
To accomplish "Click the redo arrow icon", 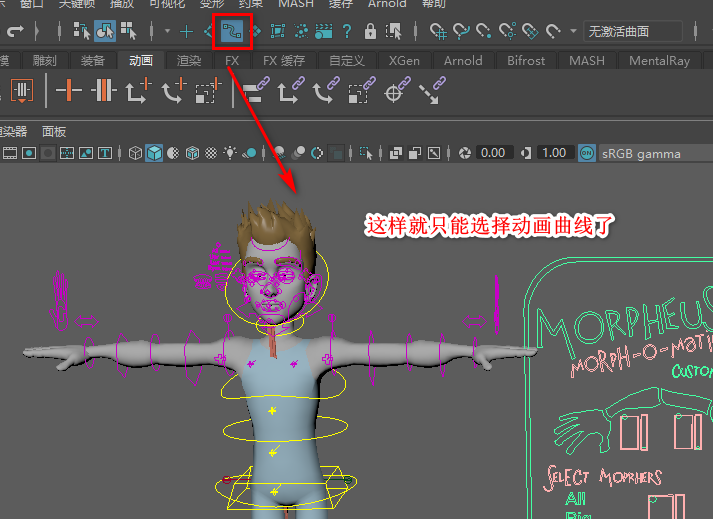I will pos(15,31).
